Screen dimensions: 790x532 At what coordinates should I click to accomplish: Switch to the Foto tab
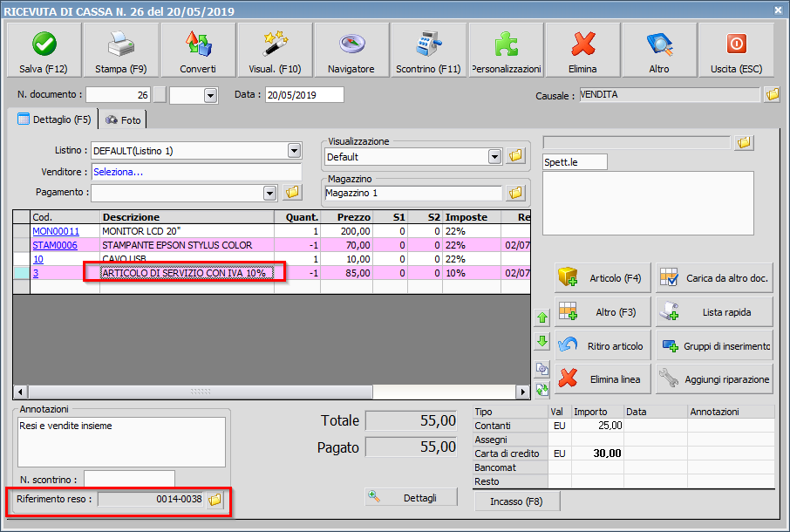point(123,120)
